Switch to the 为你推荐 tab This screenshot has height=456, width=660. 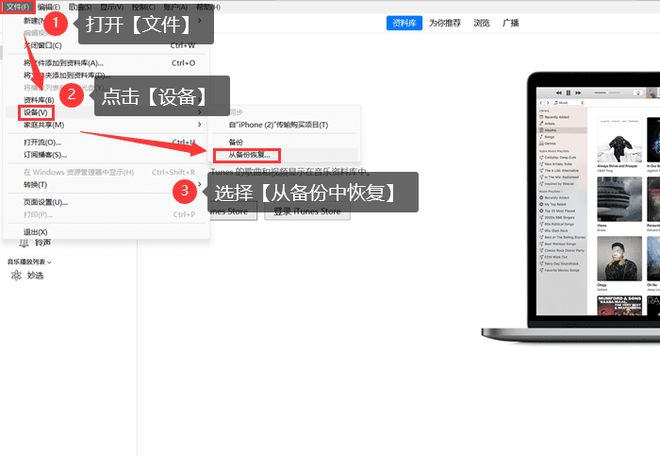click(445, 23)
